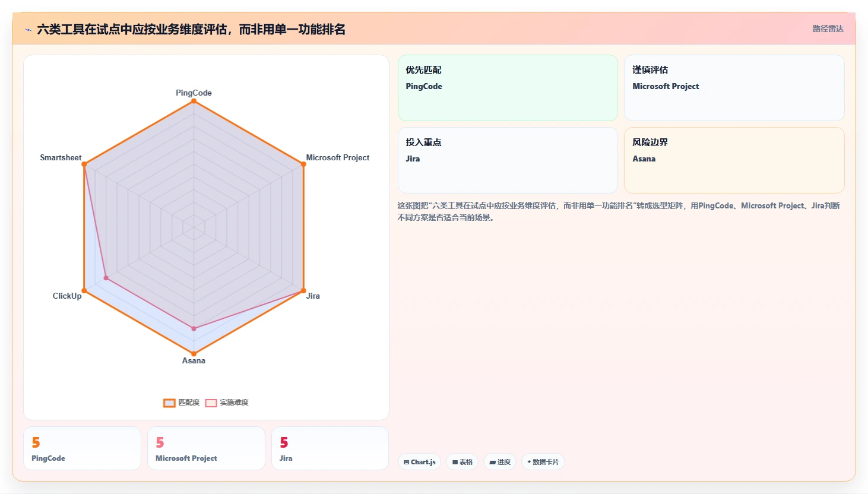Click the Jira score 5 stat card
The image size is (868, 494).
click(x=330, y=448)
